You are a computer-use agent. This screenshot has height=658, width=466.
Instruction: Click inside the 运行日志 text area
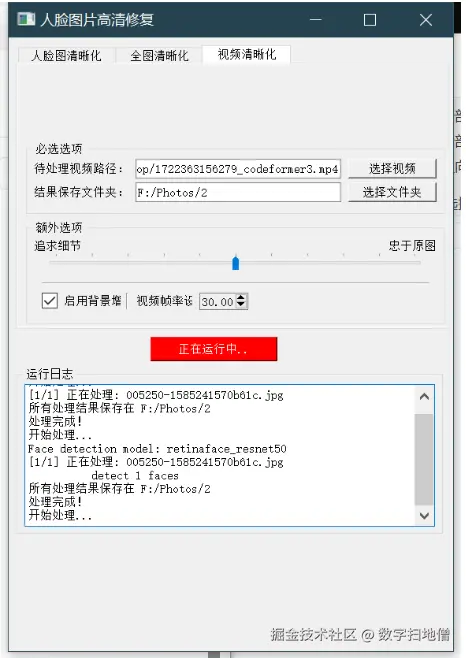point(220,455)
